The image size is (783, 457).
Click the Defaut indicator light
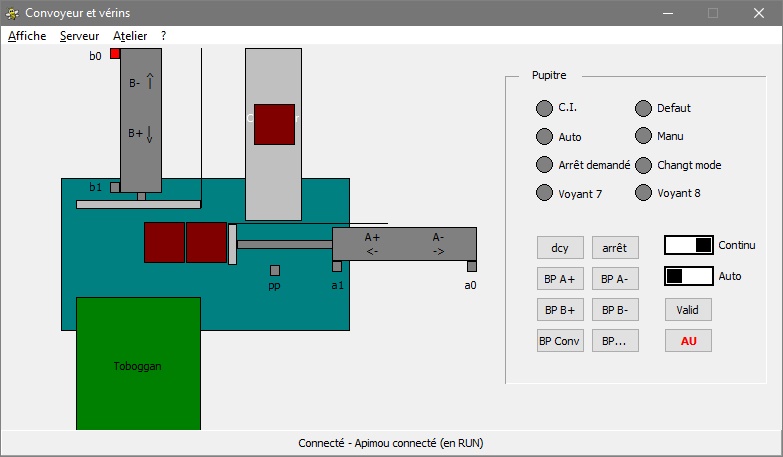coord(643,108)
